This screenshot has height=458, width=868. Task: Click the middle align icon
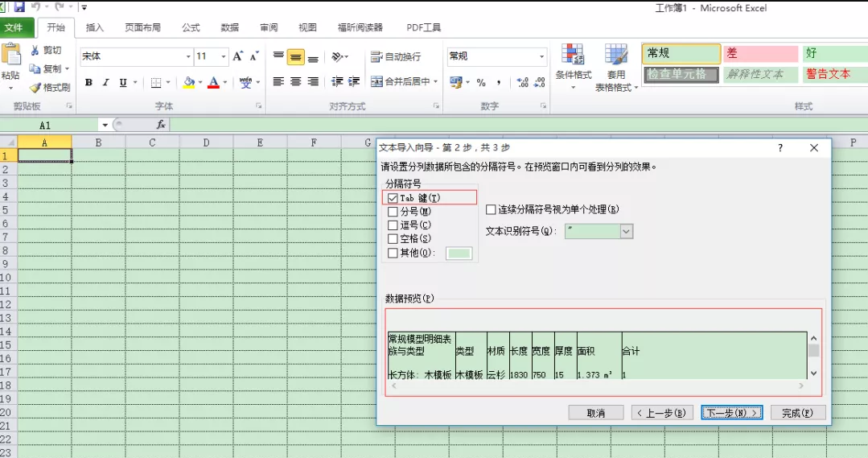click(295, 56)
